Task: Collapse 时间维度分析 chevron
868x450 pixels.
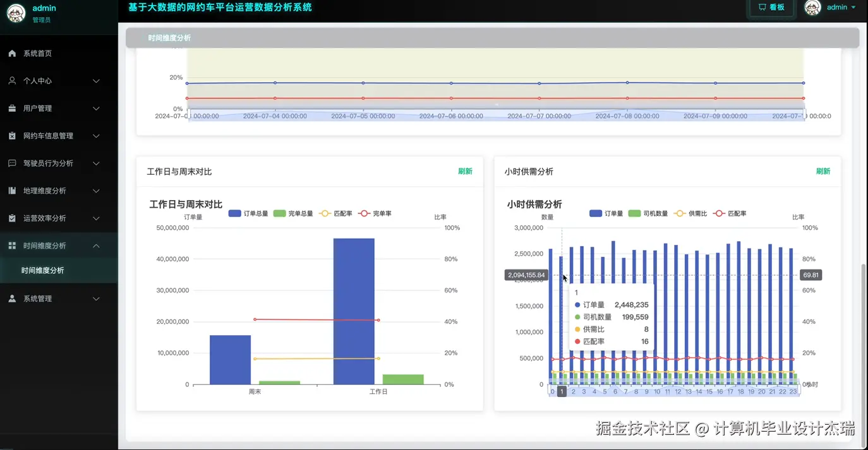Action: click(96, 246)
